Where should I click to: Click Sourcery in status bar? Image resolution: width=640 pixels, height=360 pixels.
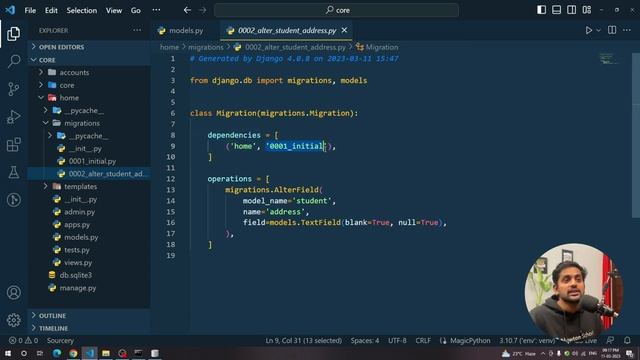point(60,340)
